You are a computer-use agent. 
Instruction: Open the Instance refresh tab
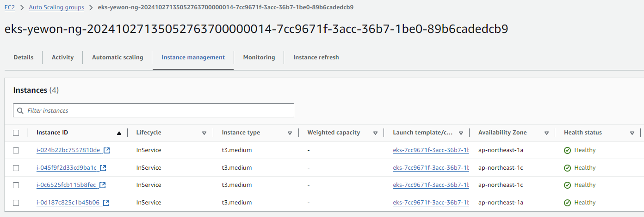(x=316, y=57)
